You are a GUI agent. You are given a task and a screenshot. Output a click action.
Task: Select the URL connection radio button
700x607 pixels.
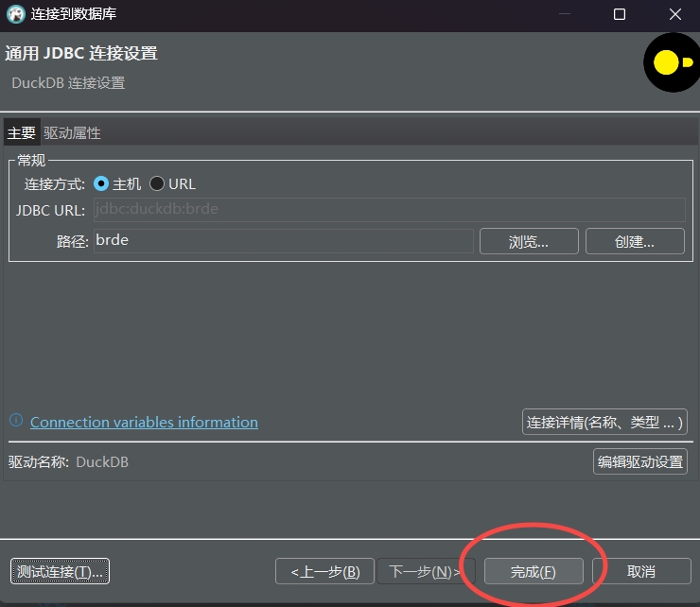[x=157, y=183]
